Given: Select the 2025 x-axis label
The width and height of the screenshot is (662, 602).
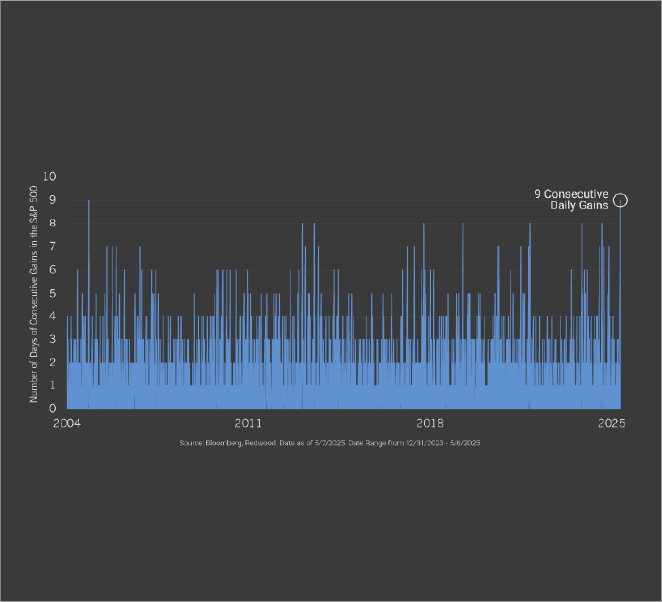Looking at the screenshot, I should pos(612,423).
